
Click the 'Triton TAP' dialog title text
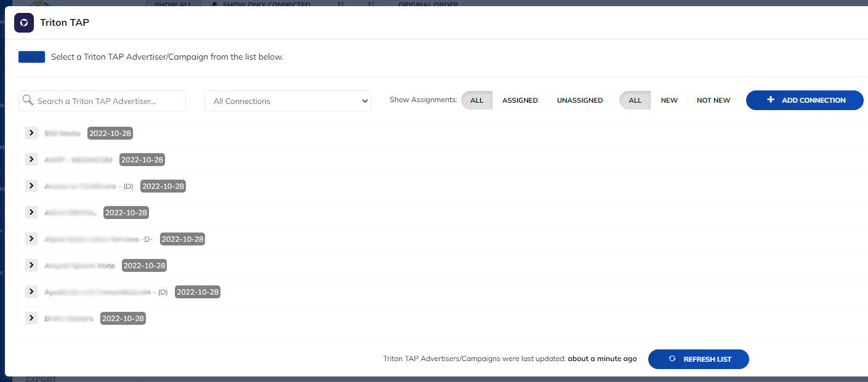click(x=65, y=23)
